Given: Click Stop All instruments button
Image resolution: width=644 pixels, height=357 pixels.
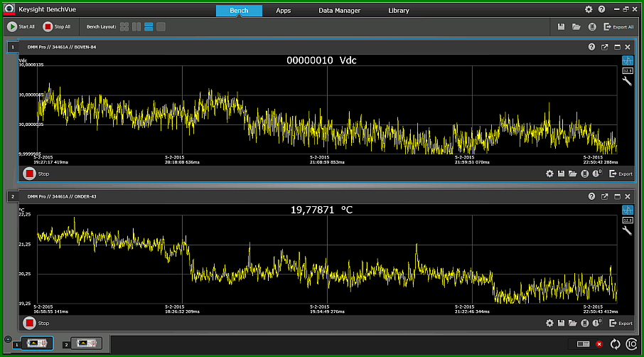Looking at the screenshot, I should tap(57, 27).
